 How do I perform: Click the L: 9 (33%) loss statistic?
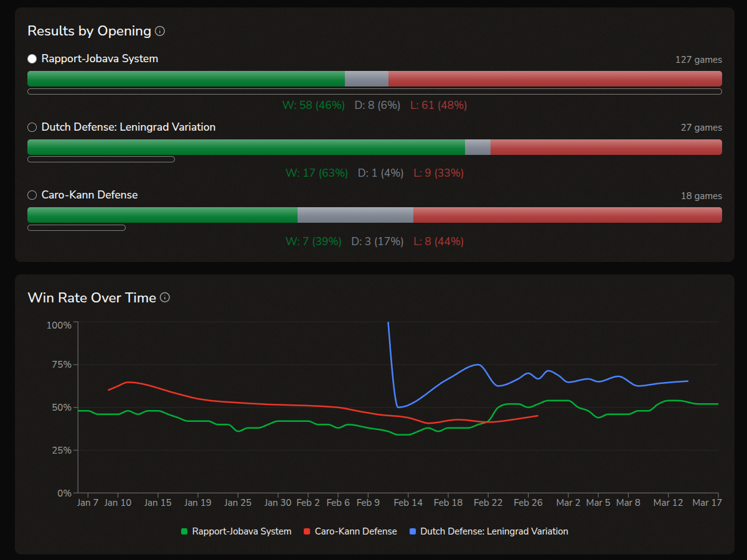pos(438,173)
